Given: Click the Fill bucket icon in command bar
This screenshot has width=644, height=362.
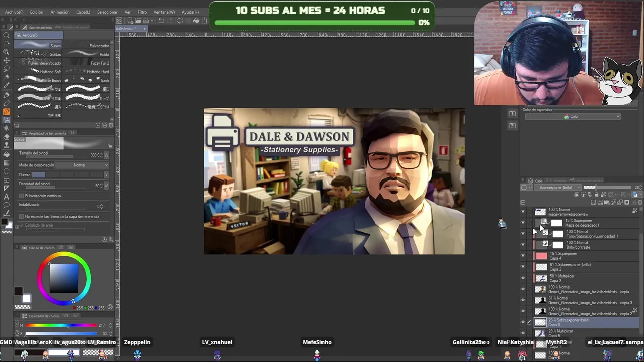Looking at the screenshot, I should point(196,21).
